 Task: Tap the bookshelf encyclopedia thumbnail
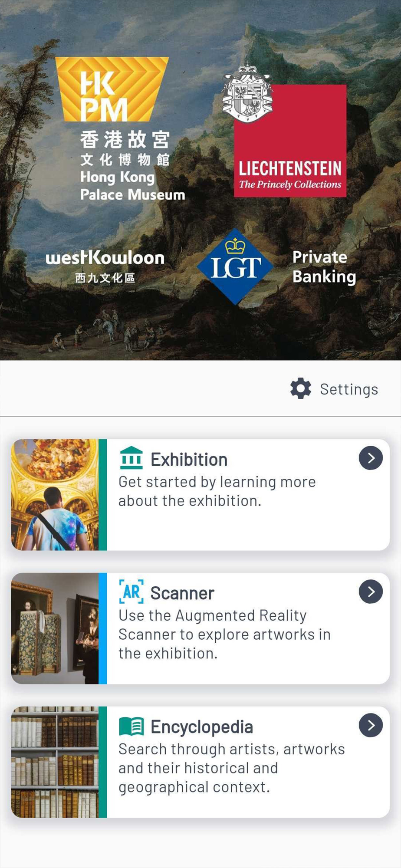(x=55, y=762)
